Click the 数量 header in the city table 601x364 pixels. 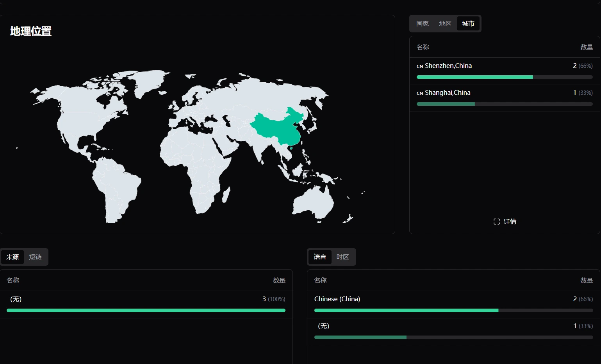pyautogui.click(x=586, y=47)
